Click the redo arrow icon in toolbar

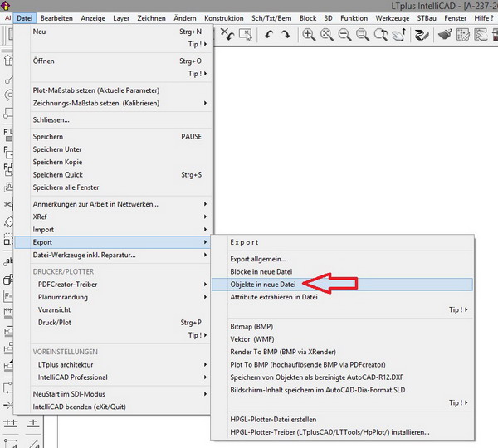(x=286, y=34)
